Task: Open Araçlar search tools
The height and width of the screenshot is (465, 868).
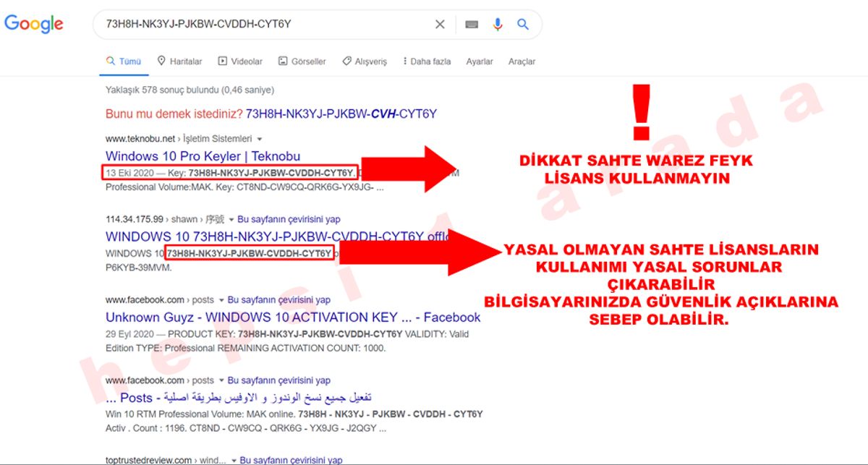Action: pos(522,61)
